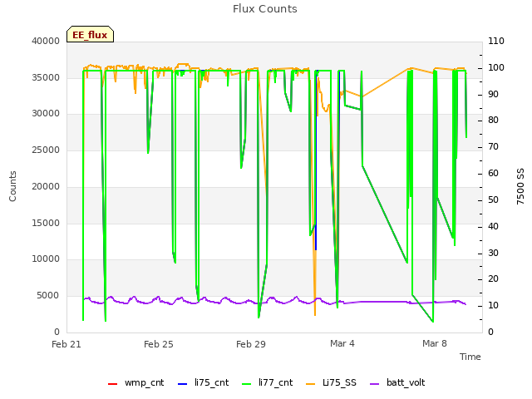This screenshot has width=532, height=399.
Task: Click the red wmp_cnt legend swatch
Action: click(112, 384)
